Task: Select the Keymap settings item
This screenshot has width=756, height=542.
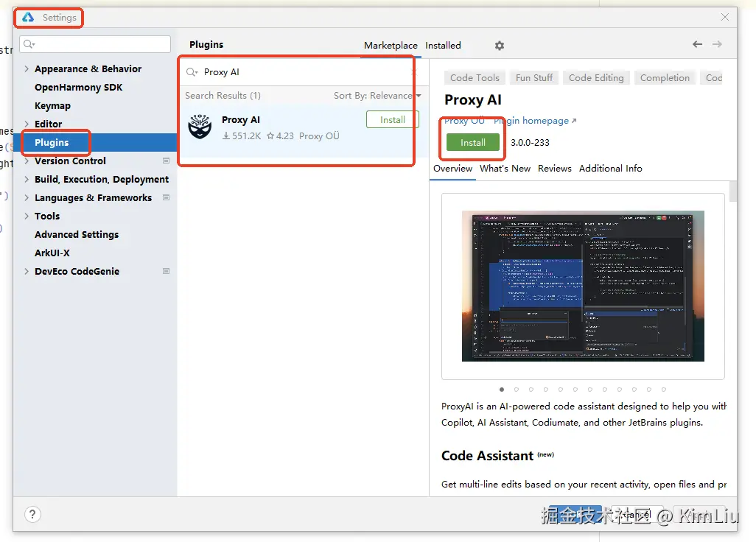Action: pos(52,105)
